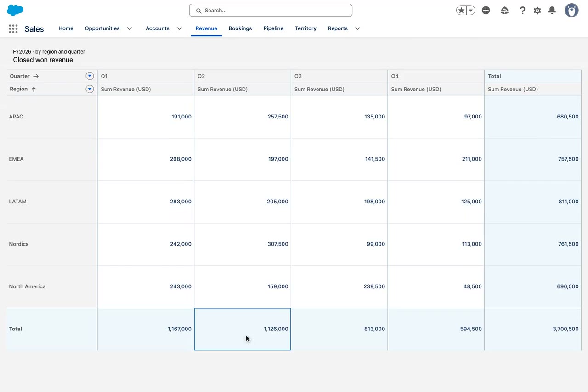588x392 pixels.
Task: Go to the Home tab
Action: (66, 28)
